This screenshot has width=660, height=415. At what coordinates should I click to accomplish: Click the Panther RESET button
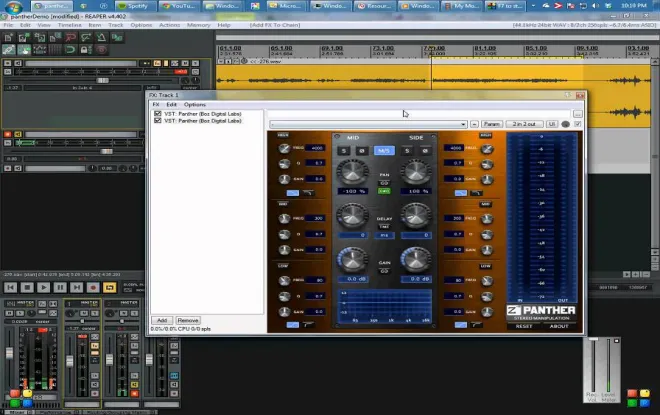coord(524,326)
